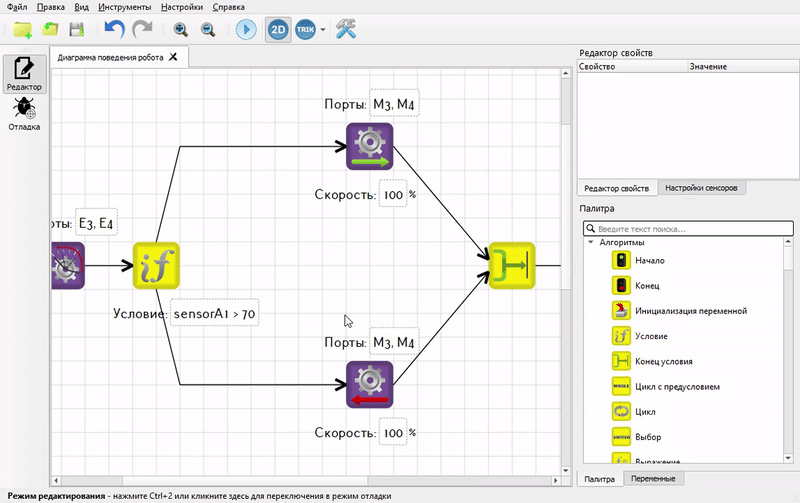Switch to Настройки сенсоров tab
The height and width of the screenshot is (503, 800).
coord(701,188)
